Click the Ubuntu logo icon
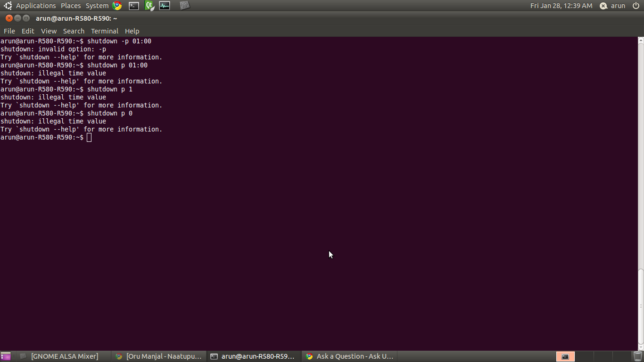644x362 pixels. tap(8, 6)
